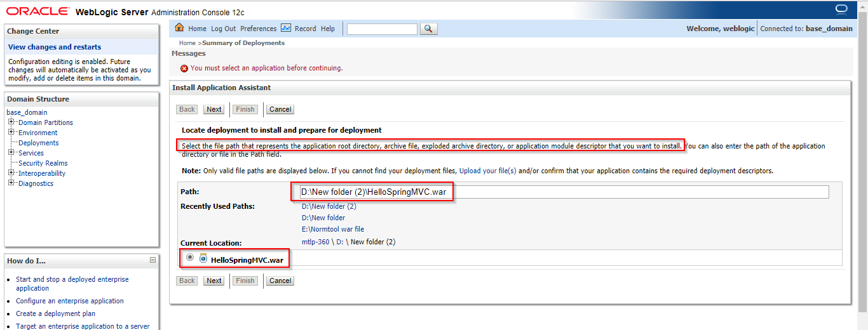Expand the Services tree node
The width and height of the screenshot is (868, 330).
coord(11,152)
